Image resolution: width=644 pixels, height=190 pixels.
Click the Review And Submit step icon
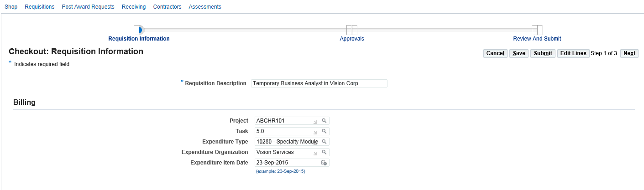[x=537, y=30]
